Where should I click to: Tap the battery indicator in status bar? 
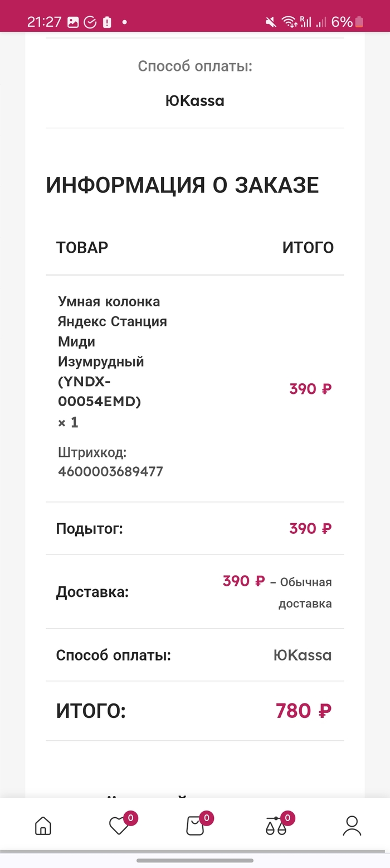click(x=359, y=22)
